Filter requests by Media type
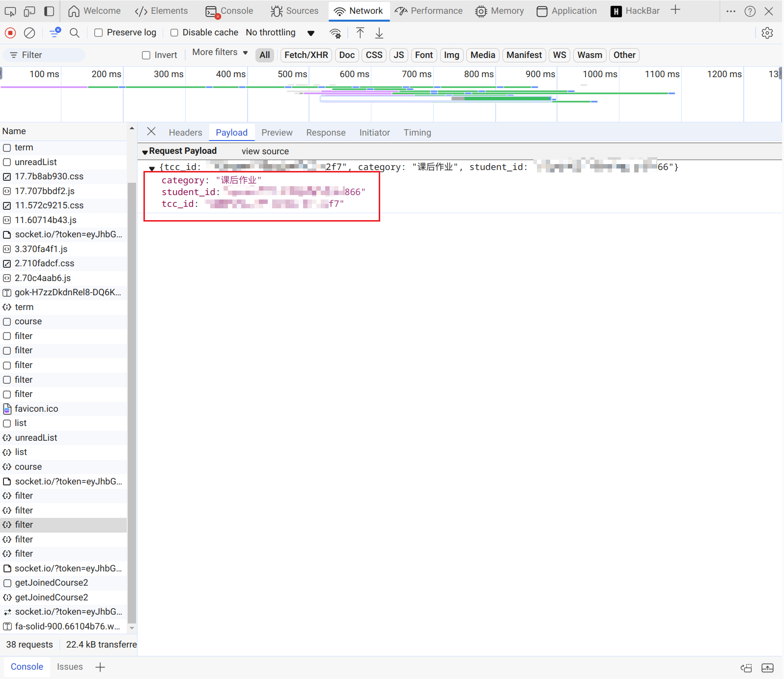 [x=483, y=55]
